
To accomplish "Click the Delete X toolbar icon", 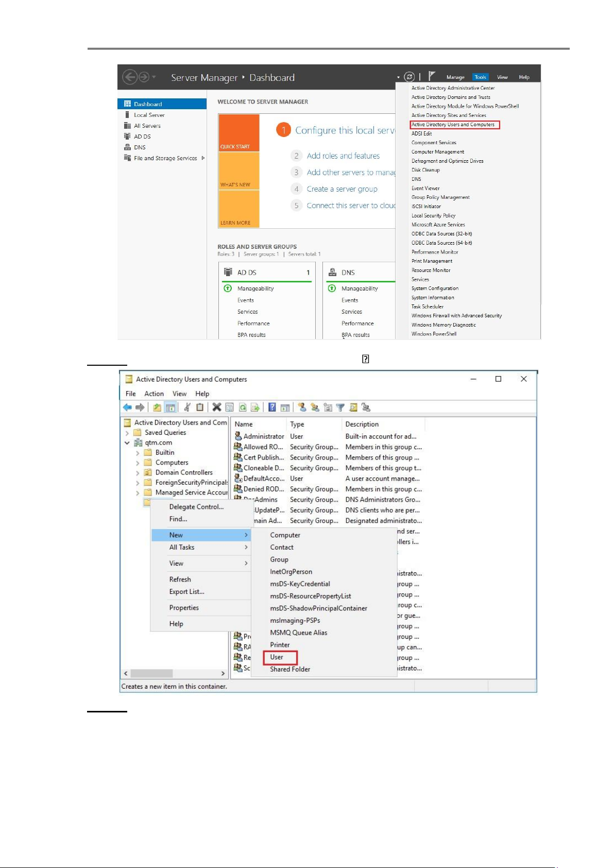I will [x=217, y=407].
